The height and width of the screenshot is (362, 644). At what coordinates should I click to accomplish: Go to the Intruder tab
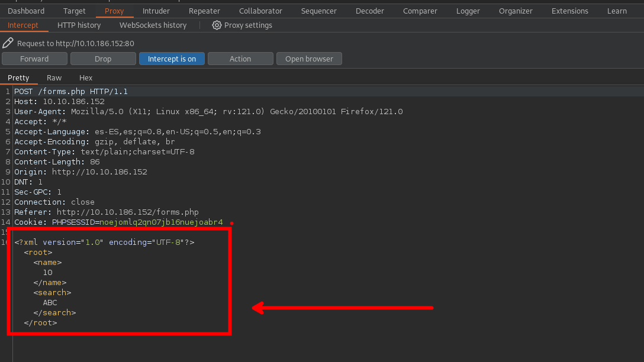(156, 11)
